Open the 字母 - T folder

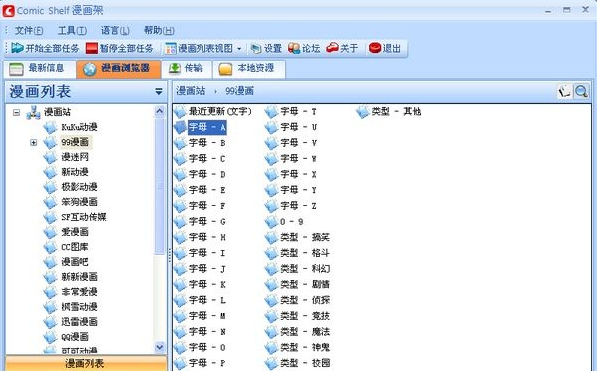[x=291, y=112]
